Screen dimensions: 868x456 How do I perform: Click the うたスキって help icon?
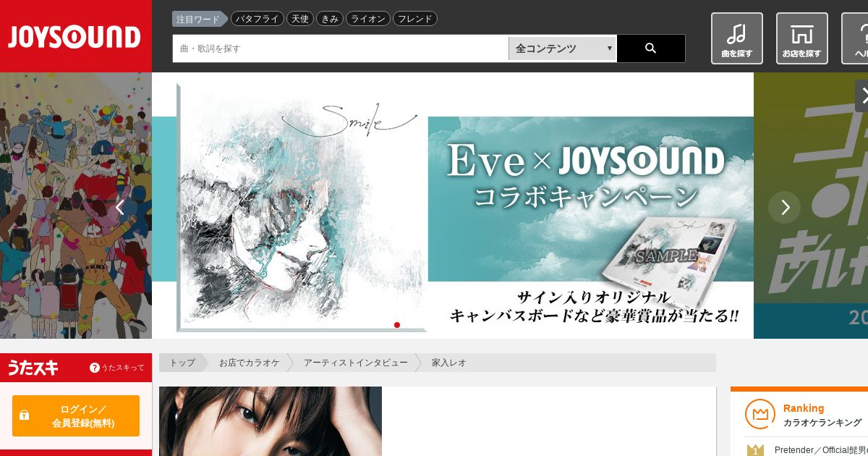[x=94, y=368]
